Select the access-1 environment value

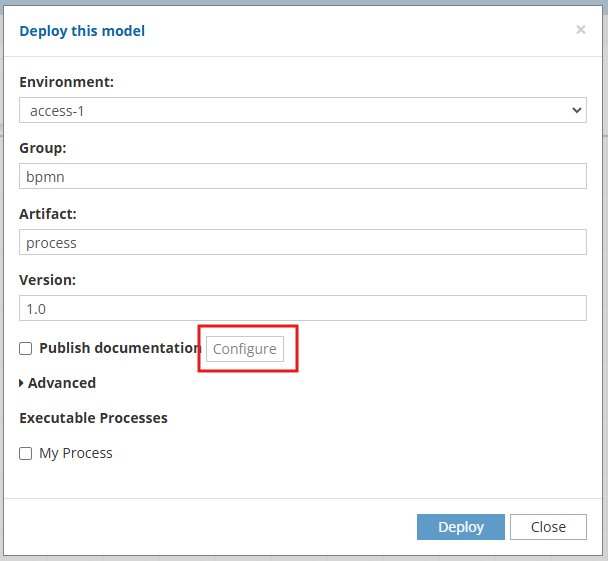click(x=57, y=111)
